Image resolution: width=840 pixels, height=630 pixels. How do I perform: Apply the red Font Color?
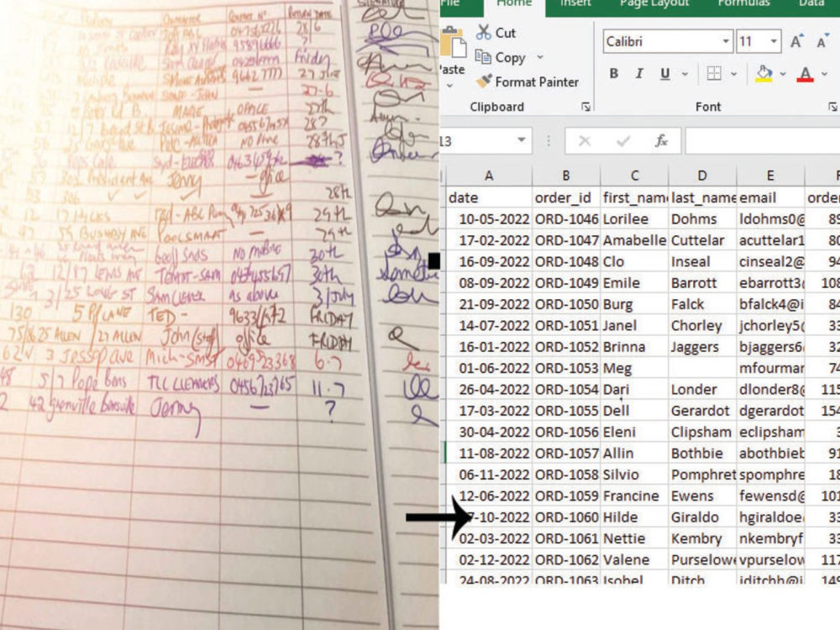(806, 73)
